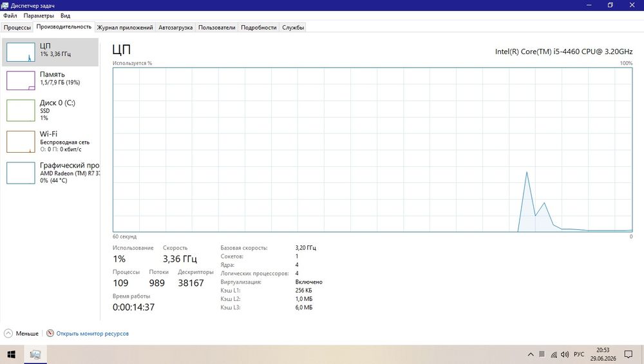
Task: Click the Task Manager taskbar icon
Action: point(35,354)
